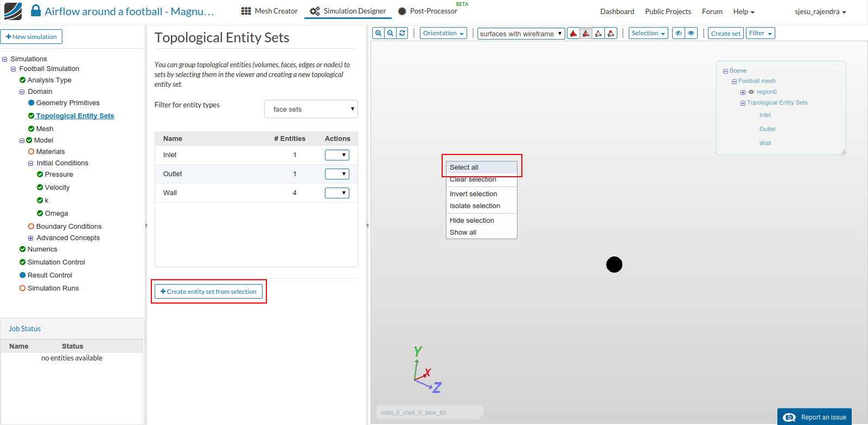
Task: Reset the viewer with refresh icon
Action: coord(402,33)
